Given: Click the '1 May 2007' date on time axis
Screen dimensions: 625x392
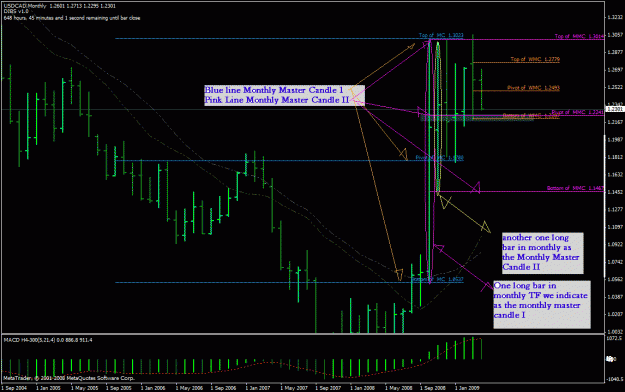Looking at the screenshot, I should [294, 388].
